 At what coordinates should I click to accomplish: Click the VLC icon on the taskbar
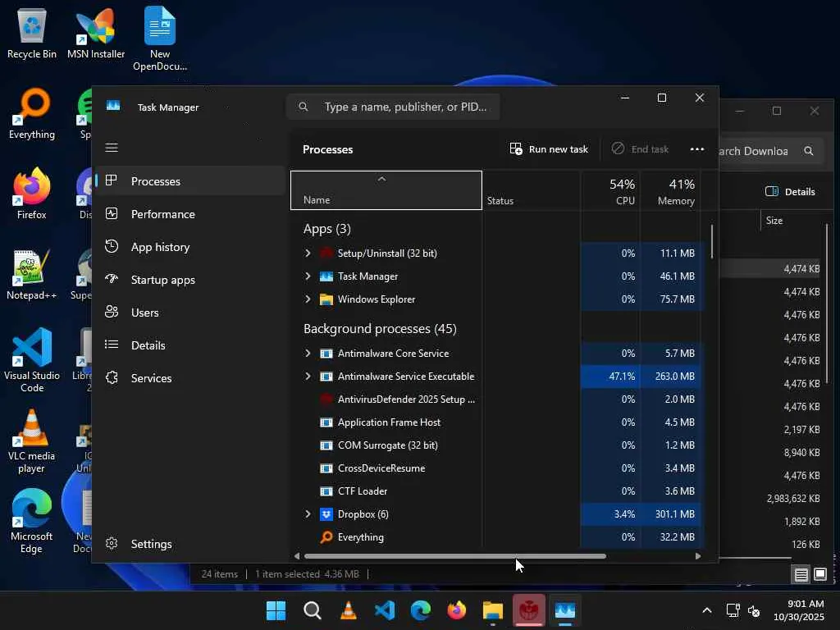point(348,610)
